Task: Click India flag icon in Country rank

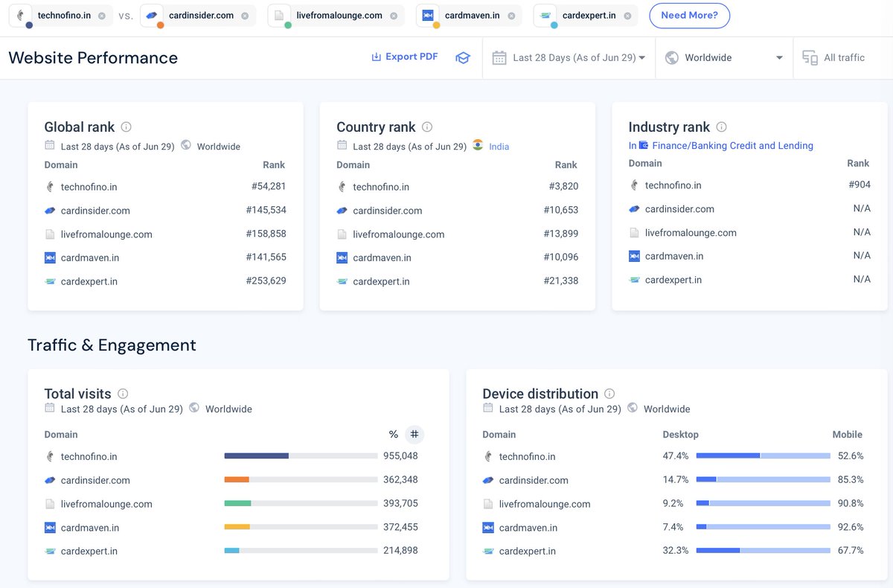Action: [x=478, y=145]
